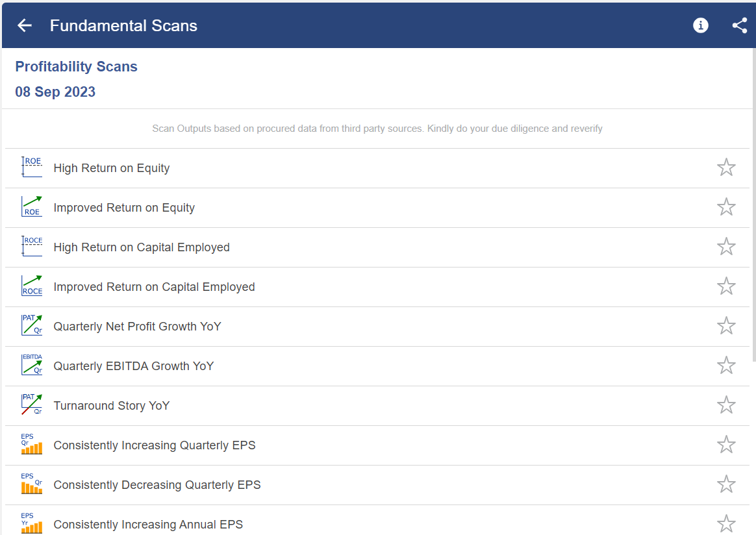This screenshot has width=756, height=535.
Task: Star Consistently Decreasing Quarterly EPS scan
Action: click(726, 484)
